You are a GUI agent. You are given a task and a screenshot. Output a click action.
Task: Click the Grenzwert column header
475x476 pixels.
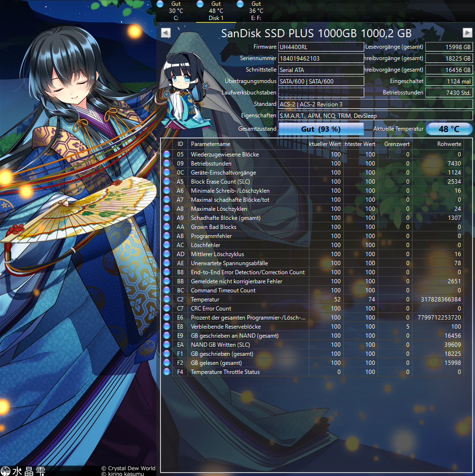coord(395,144)
